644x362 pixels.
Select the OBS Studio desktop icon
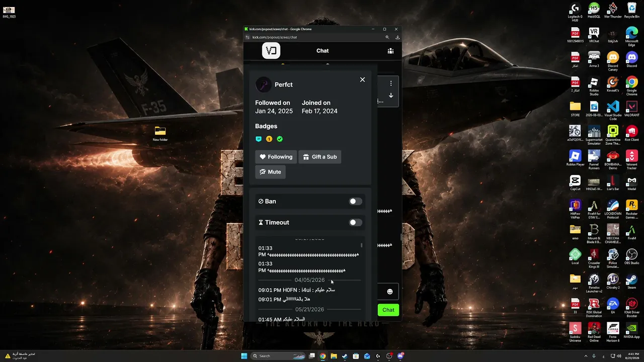click(x=632, y=256)
